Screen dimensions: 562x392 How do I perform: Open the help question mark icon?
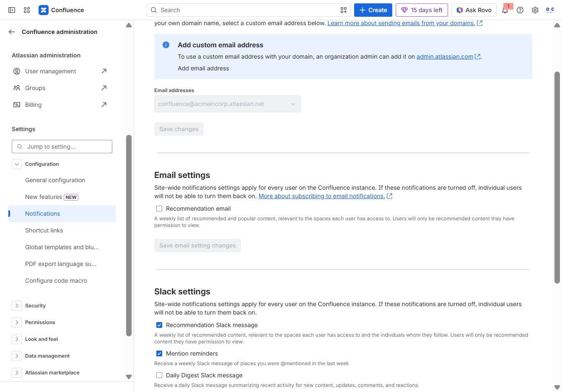pos(520,10)
